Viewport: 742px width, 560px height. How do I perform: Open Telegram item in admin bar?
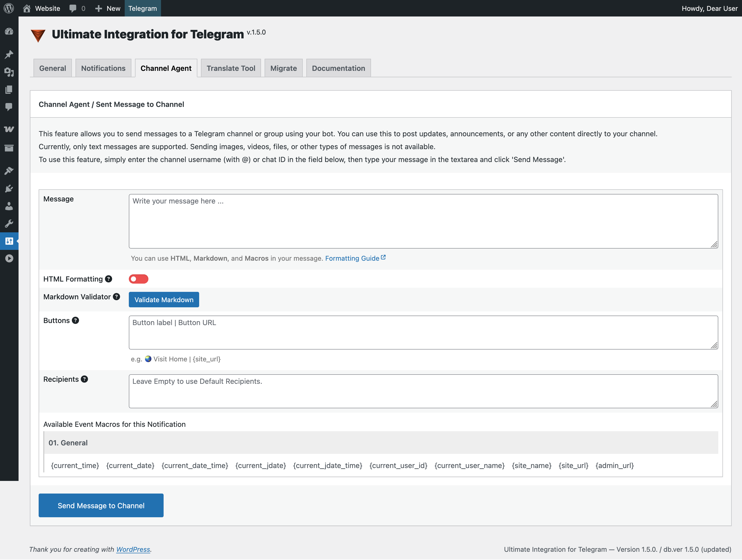click(142, 8)
